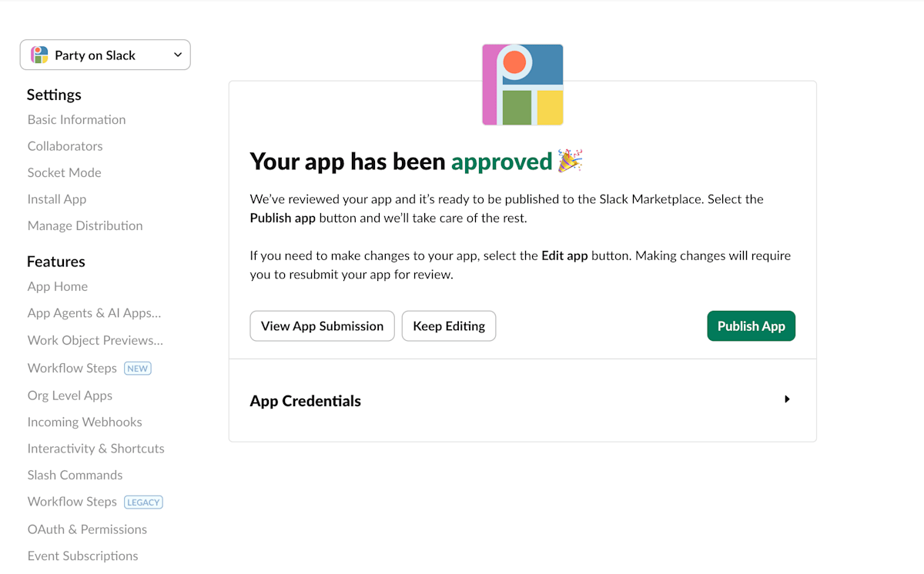Open the Slash Commands page
Screen dimensions: 924x574
pyautogui.click(x=75, y=476)
